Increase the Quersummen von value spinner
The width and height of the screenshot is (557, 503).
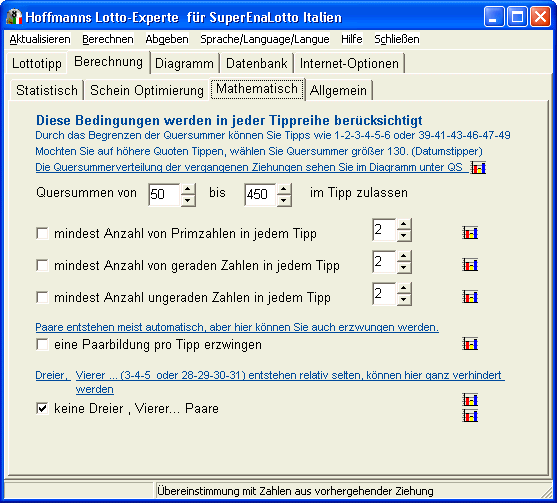[188, 189]
